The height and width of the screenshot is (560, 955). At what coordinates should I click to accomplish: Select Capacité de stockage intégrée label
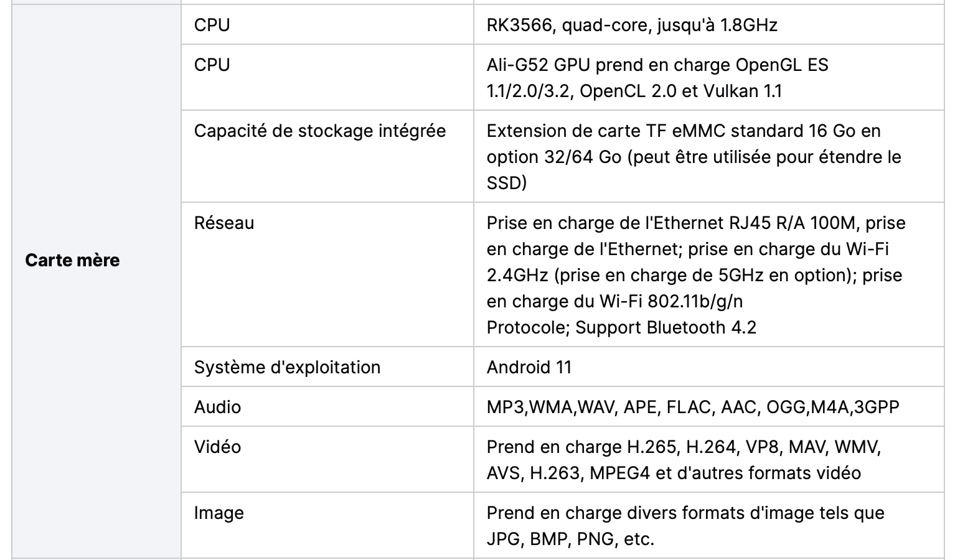pyautogui.click(x=320, y=131)
